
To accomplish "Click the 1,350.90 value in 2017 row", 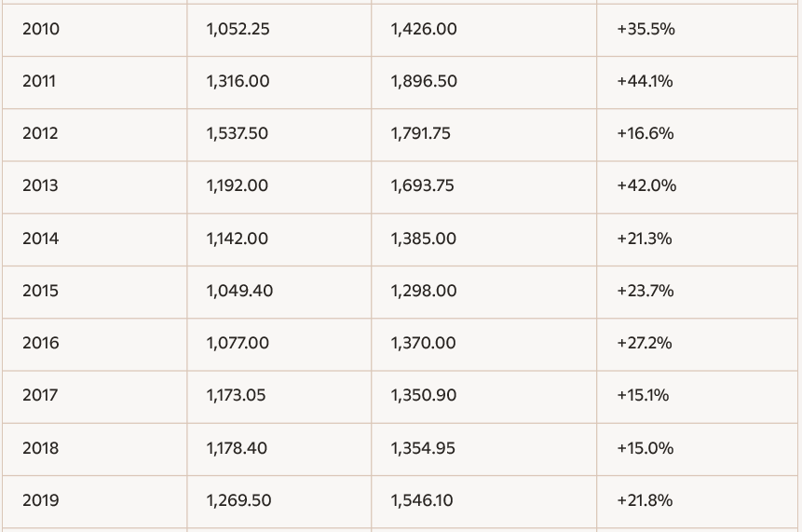I will tap(423, 395).
